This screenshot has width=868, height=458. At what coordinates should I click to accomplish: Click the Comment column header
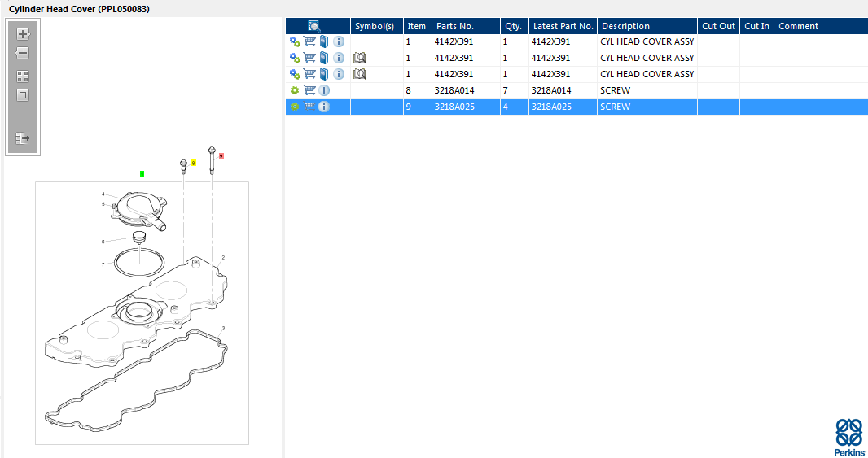coord(821,26)
